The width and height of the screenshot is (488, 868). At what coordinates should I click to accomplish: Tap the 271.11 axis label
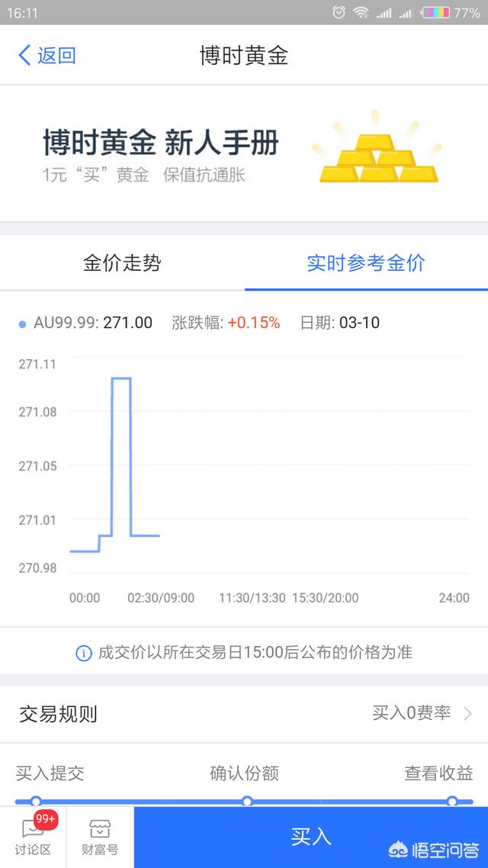[x=37, y=365]
